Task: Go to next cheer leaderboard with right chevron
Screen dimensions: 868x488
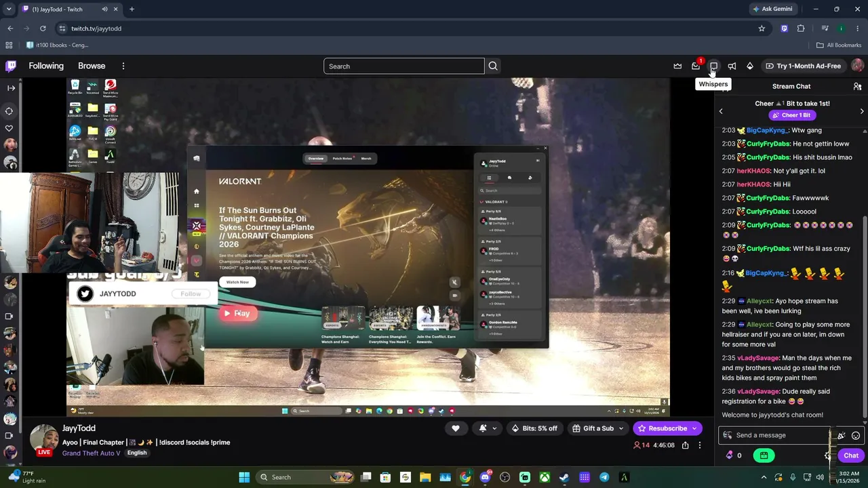Action: [x=862, y=111]
